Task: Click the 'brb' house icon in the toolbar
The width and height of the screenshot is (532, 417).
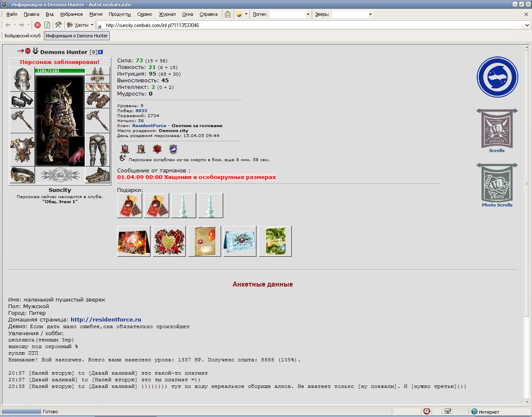Action: point(228,14)
